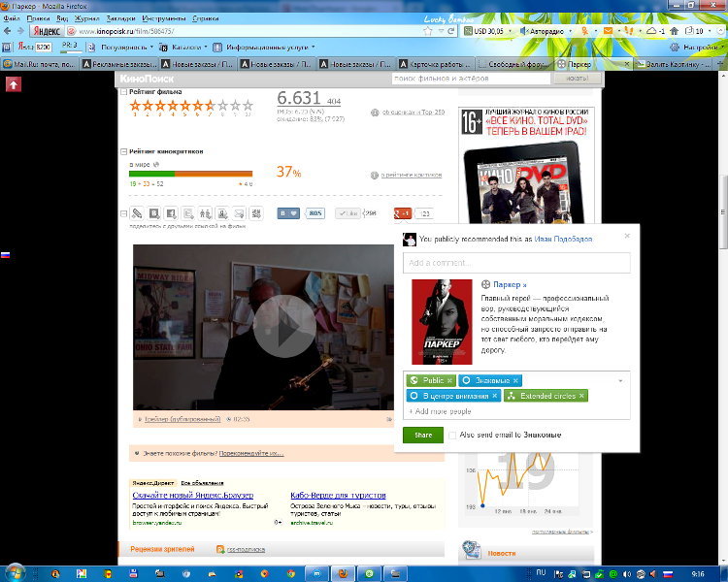Share the film on Facebook icon
Viewport: 728px width, 582px height.
tap(171, 213)
